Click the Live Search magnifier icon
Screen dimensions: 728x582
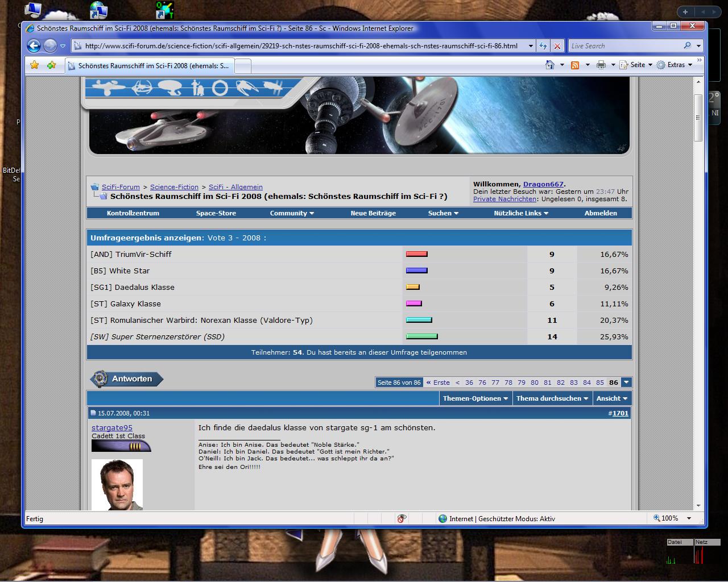(687, 46)
